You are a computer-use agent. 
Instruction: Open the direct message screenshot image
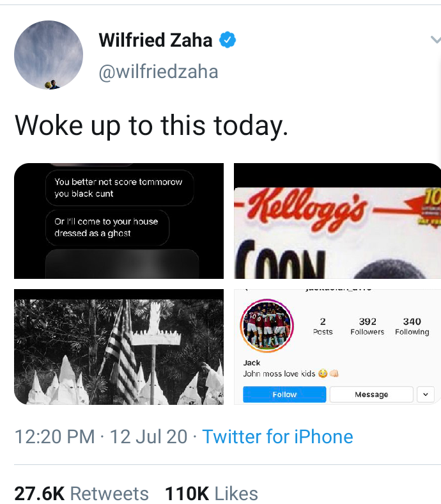coord(119,221)
